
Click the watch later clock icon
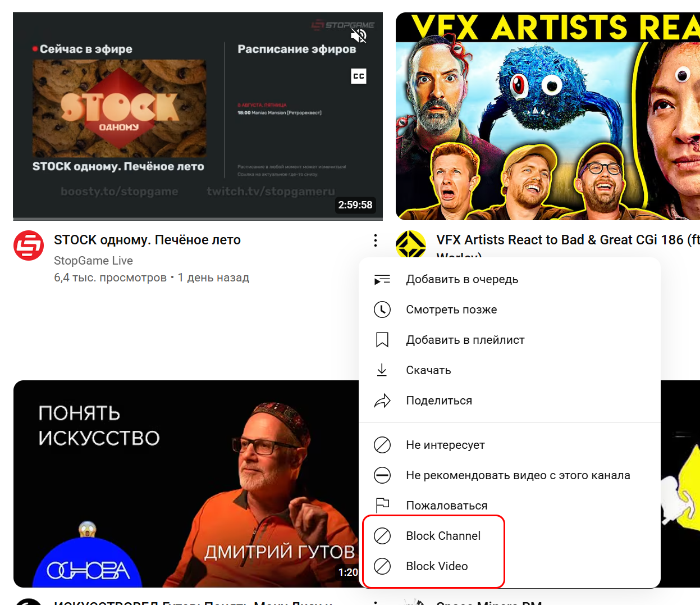(x=382, y=310)
